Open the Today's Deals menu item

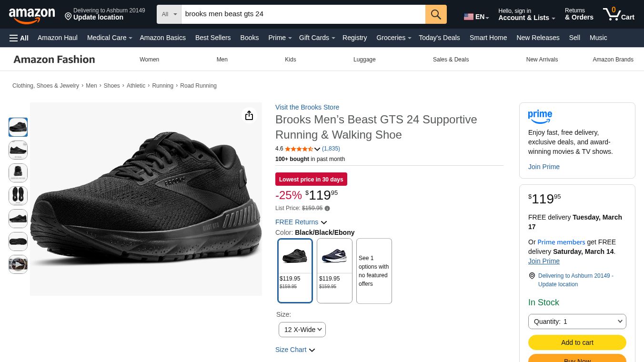pos(439,38)
